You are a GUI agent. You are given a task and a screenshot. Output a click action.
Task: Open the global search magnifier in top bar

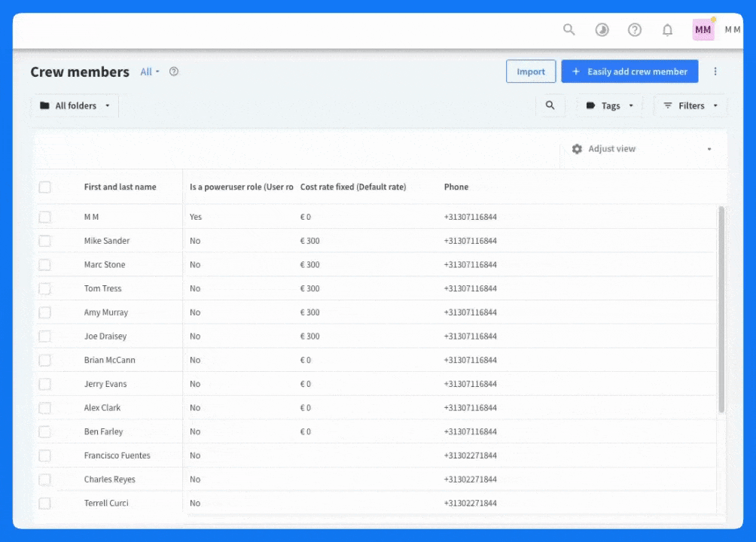point(569,30)
